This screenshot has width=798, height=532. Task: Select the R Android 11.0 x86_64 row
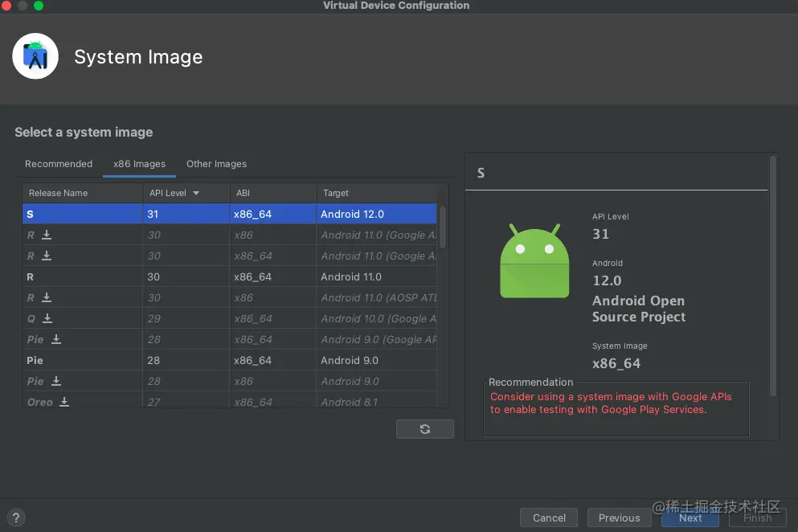pos(230,276)
